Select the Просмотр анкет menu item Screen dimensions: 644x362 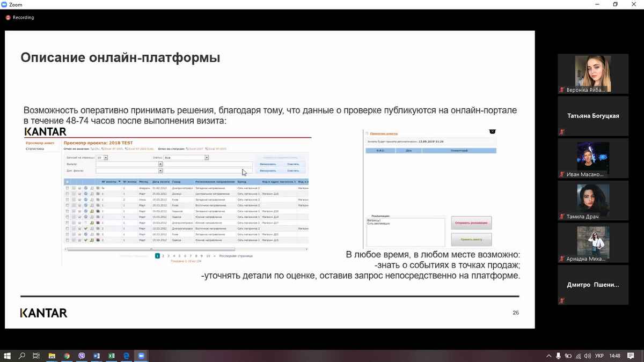pos(40,143)
